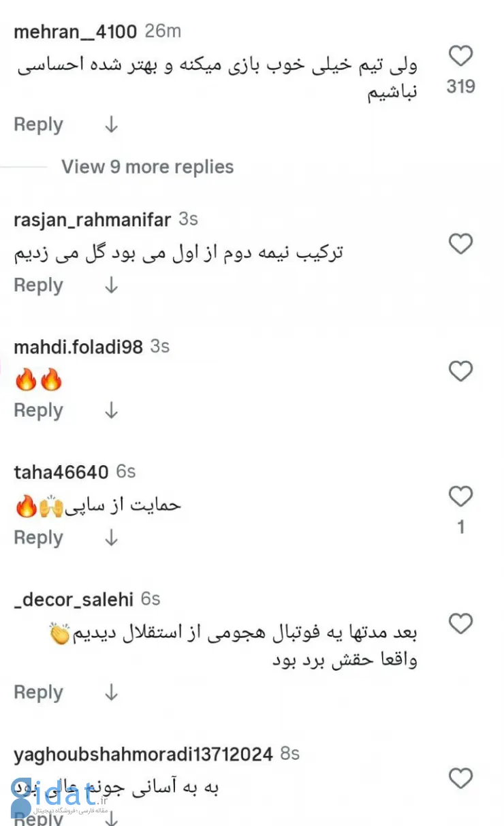Click down arrow under mehran_4100's comment
This screenshot has height=826, width=504.
111,125
